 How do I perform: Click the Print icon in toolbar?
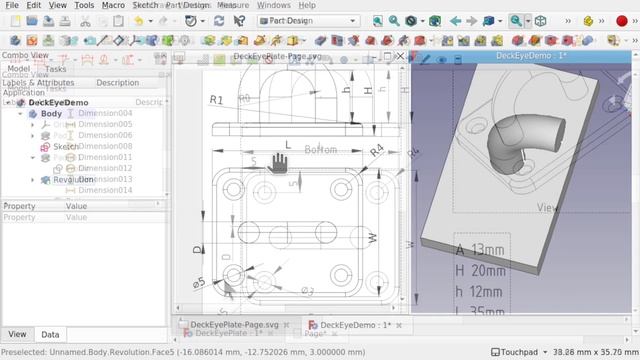click(64, 21)
